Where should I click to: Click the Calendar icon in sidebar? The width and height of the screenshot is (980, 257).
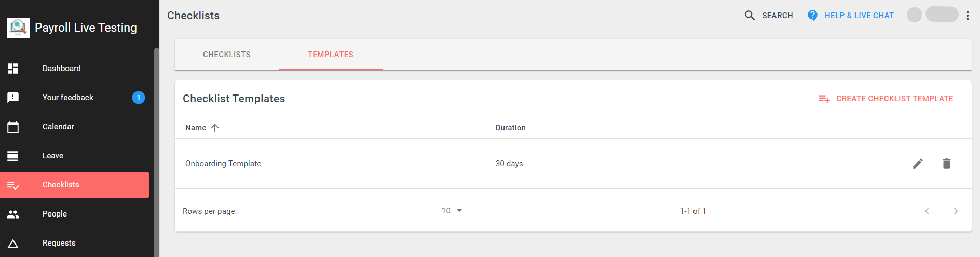point(13,127)
